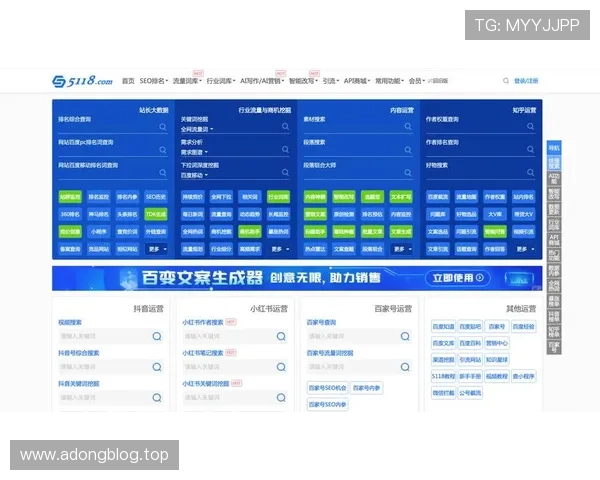The height and width of the screenshot is (480, 600).
Task: Click search icon in 小红书笔记搜索 field
Action: tap(281, 367)
